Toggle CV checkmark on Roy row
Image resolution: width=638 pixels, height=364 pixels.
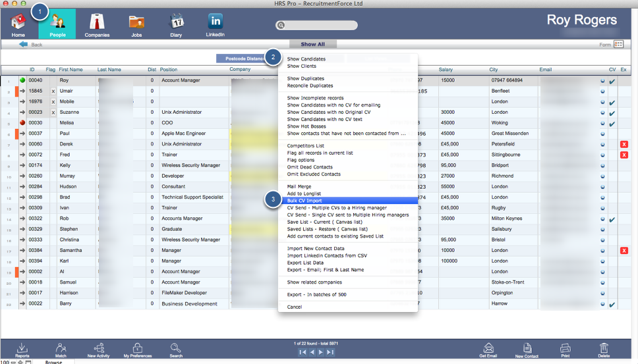click(x=612, y=81)
